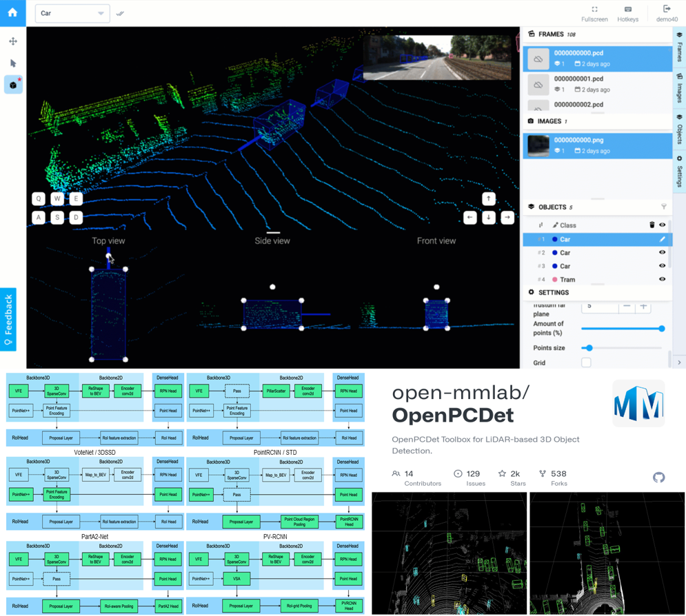Select image 0000000000.png
This screenshot has width=686, height=616.
(597, 145)
